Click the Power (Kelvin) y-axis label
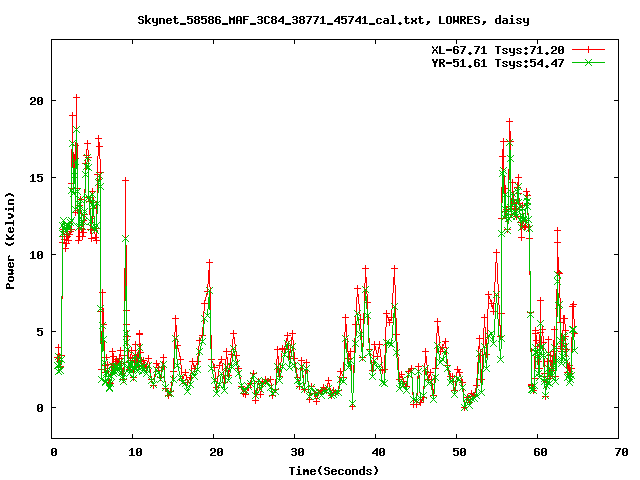The height and width of the screenshot is (480, 640). (10, 241)
